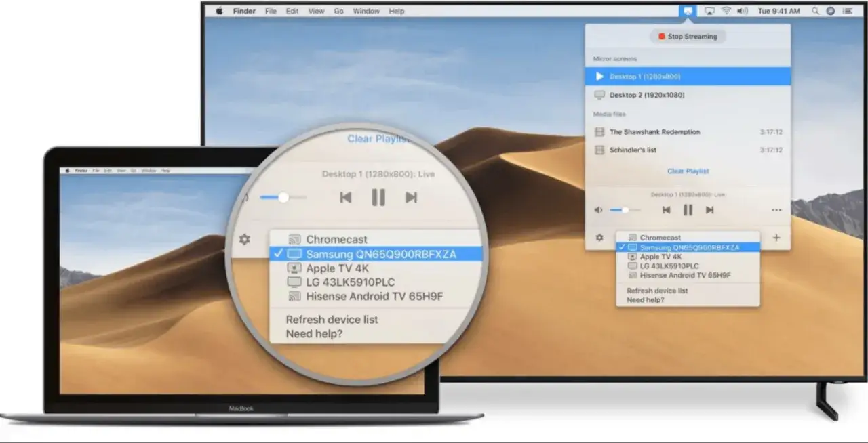Click Need help? in the magnified view
Viewport: 868px width, 443px height.
314,334
